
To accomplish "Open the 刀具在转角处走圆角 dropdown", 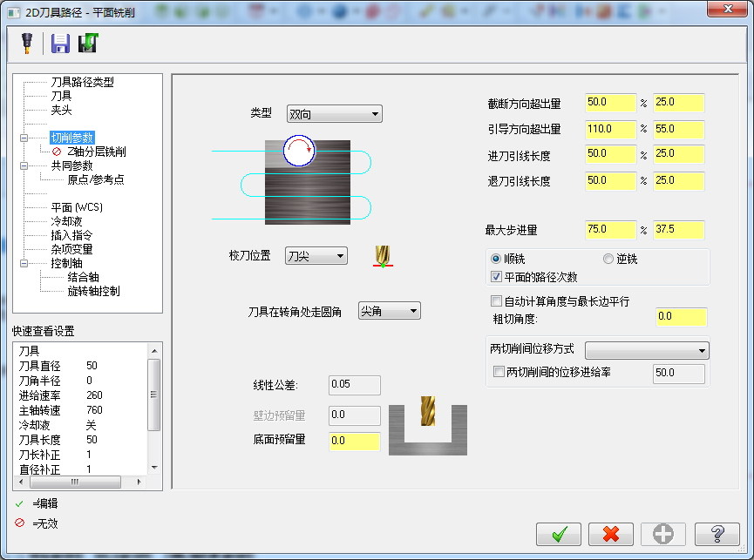I will click(x=389, y=310).
